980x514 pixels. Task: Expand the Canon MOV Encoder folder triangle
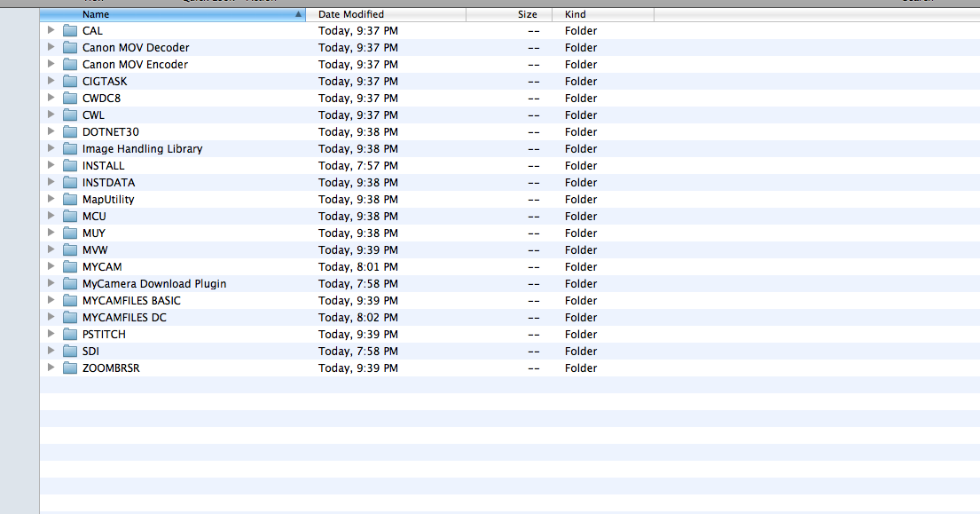click(51, 64)
